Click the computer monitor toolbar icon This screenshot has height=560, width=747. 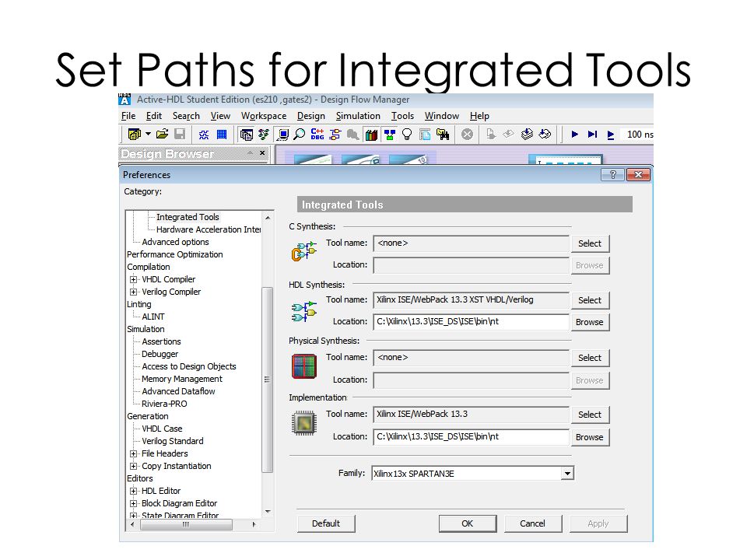(x=283, y=135)
